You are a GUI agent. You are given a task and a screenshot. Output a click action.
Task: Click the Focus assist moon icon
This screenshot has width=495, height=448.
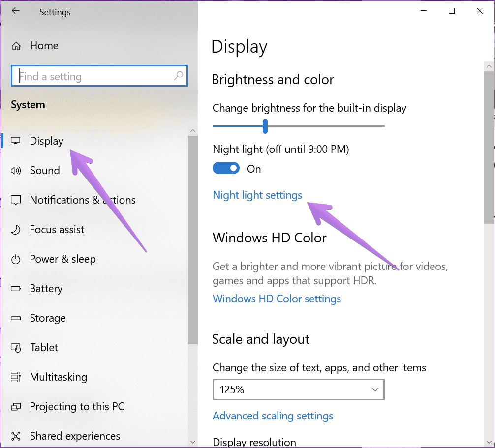(x=16, y=230)
